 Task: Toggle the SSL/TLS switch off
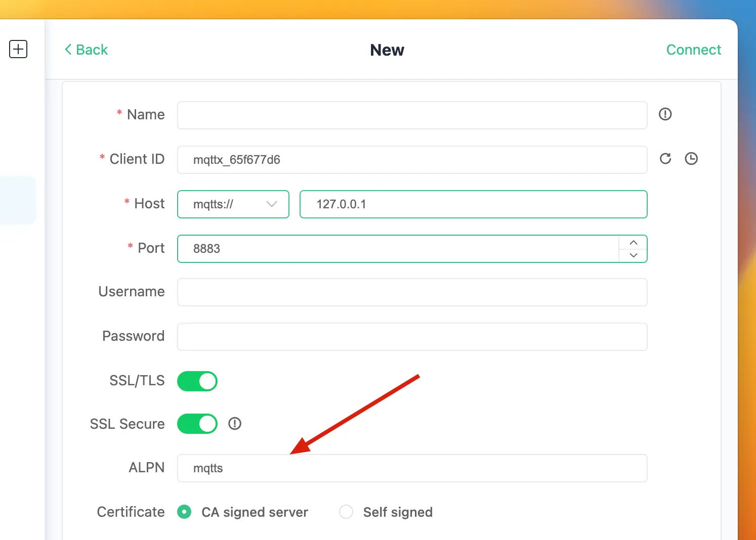[197, 381]
